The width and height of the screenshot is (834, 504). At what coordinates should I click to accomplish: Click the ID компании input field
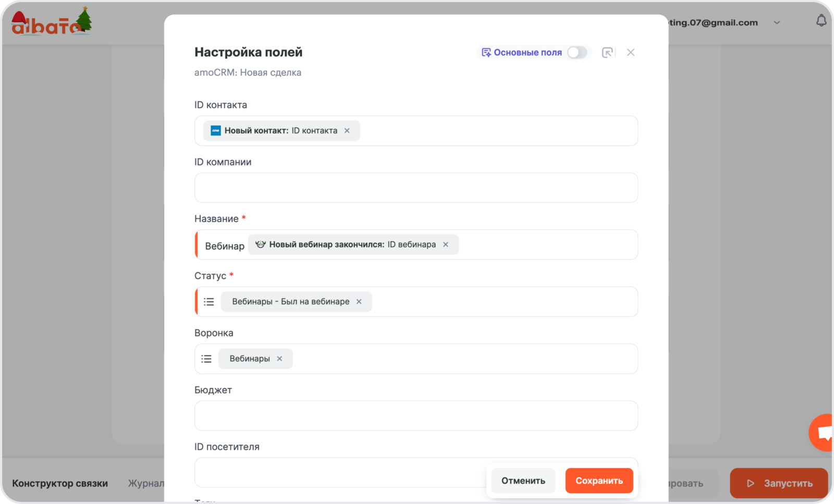click(416, 188)
